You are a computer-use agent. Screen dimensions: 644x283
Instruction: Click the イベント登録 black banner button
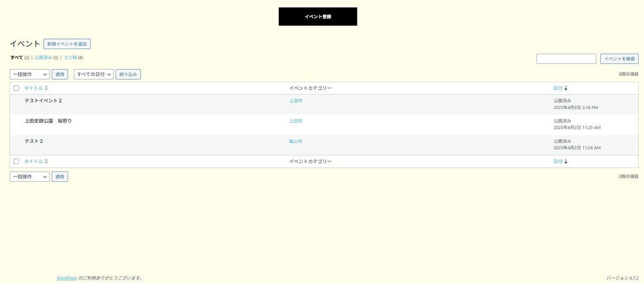(318, 16)
